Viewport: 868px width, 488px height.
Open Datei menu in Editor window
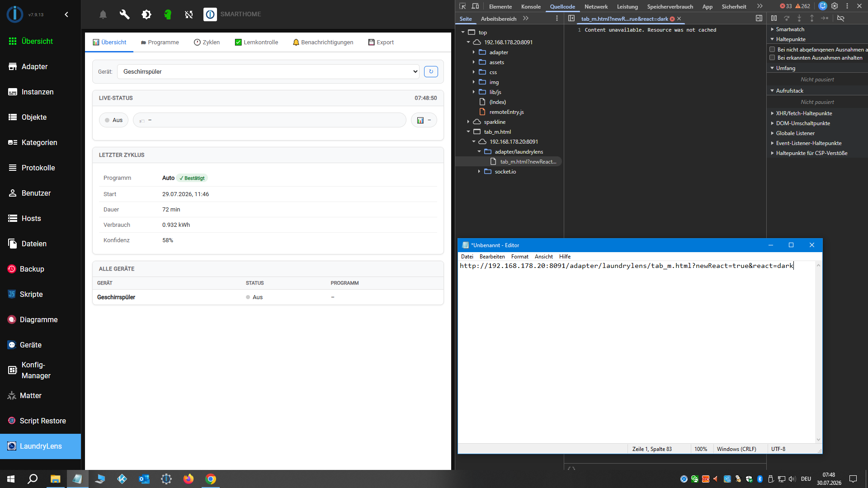[x=467, y=257]
